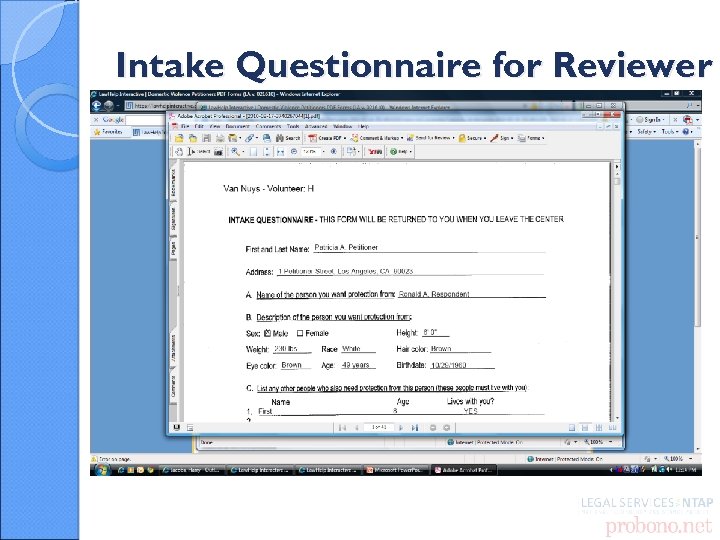Click the Open folder icon in Acrobat toolbar
720x540 pixels.
coord(179,138)
